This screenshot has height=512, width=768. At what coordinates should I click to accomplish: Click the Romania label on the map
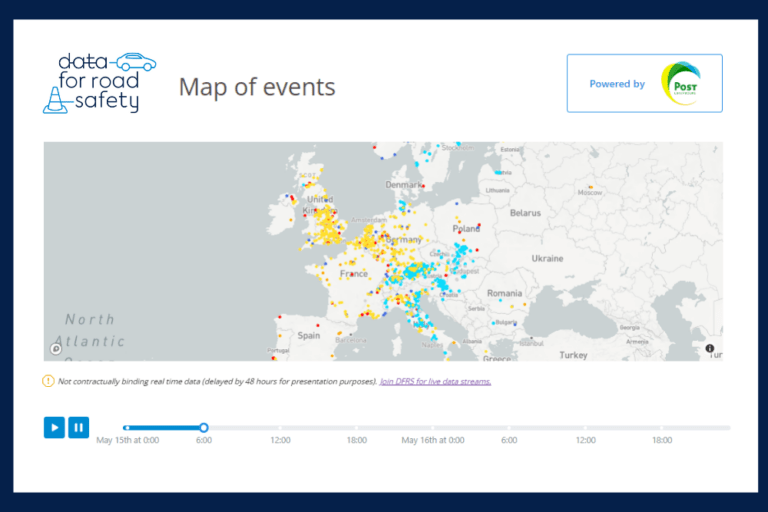(504, 293)
